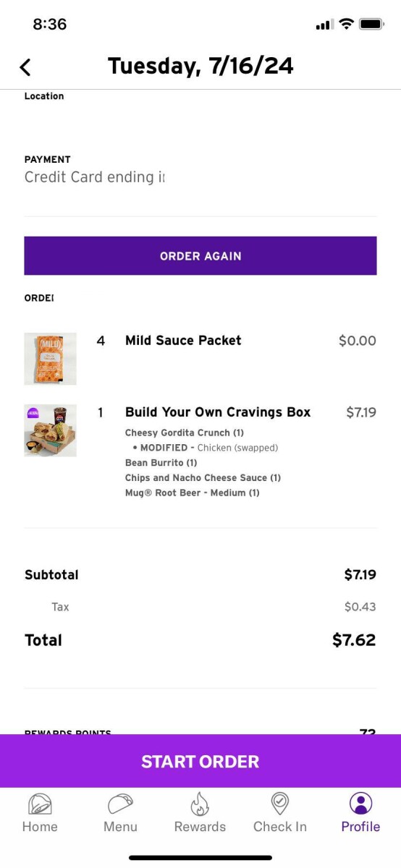Tap the Wi-Fi status icon
Image resolution: width=401 pixels, height=868 pixels.
pos(346,25)
